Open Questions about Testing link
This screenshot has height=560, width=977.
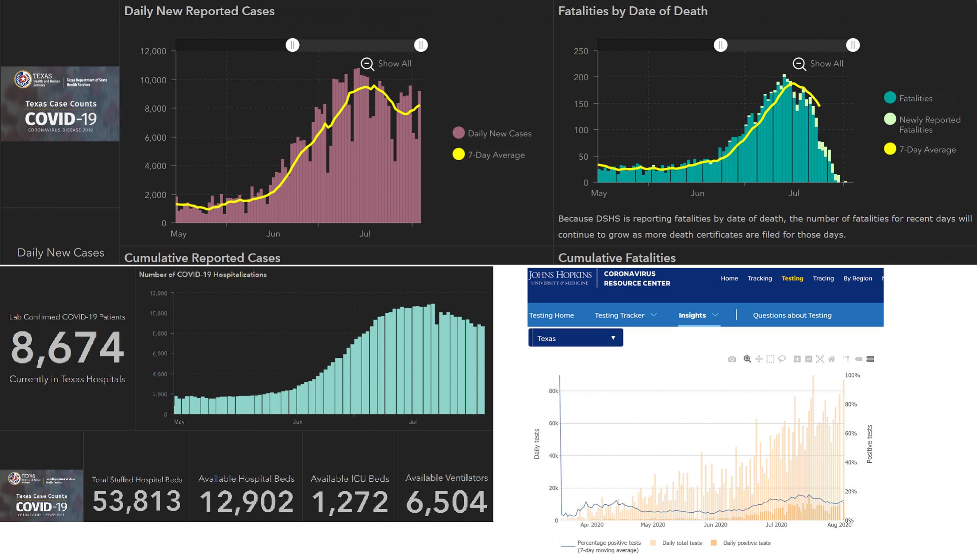click(792, 315)
